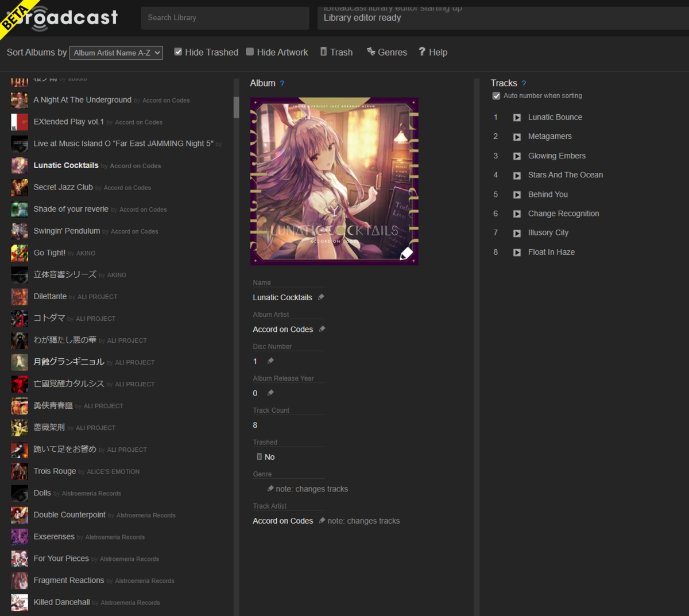Edit the Track Artist pencil icon

pos(322,521)
